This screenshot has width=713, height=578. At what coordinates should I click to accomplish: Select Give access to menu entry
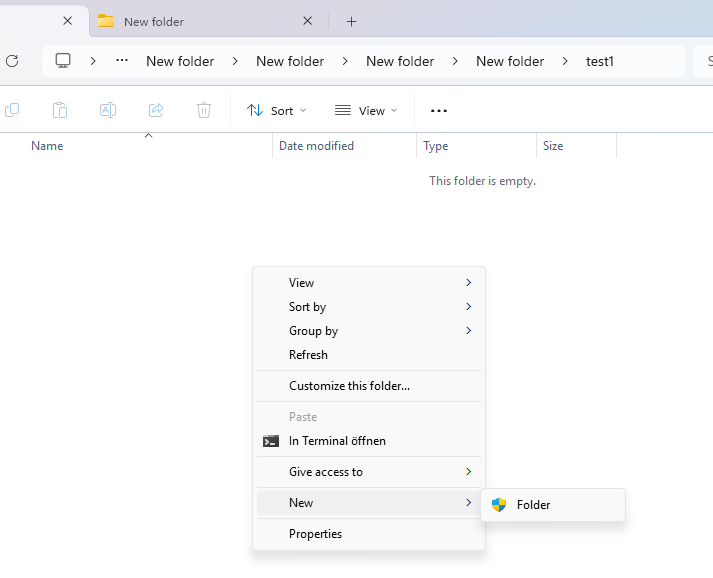(x=369, y=472)
